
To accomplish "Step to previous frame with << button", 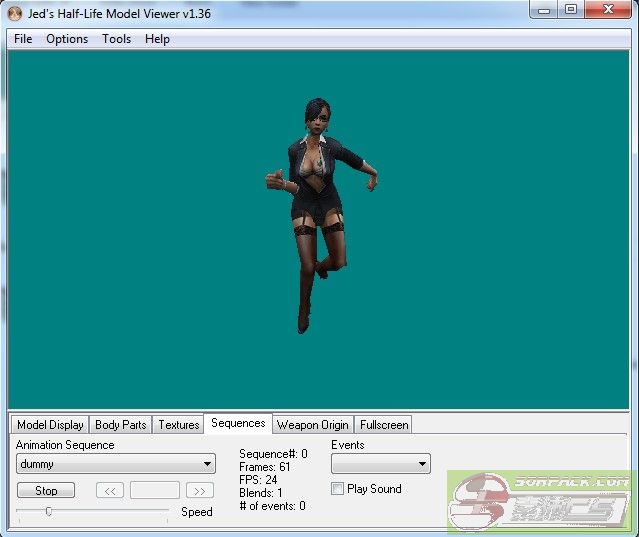I will point(110,491).
